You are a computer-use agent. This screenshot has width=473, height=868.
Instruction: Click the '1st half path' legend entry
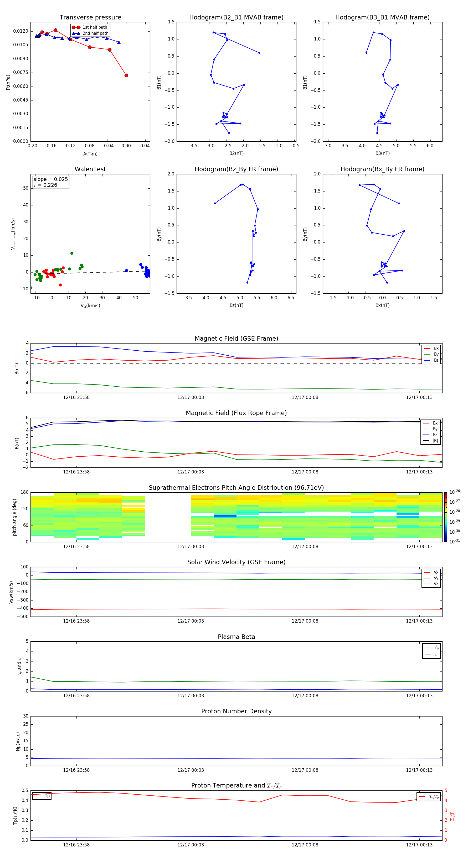coord(90,27)
